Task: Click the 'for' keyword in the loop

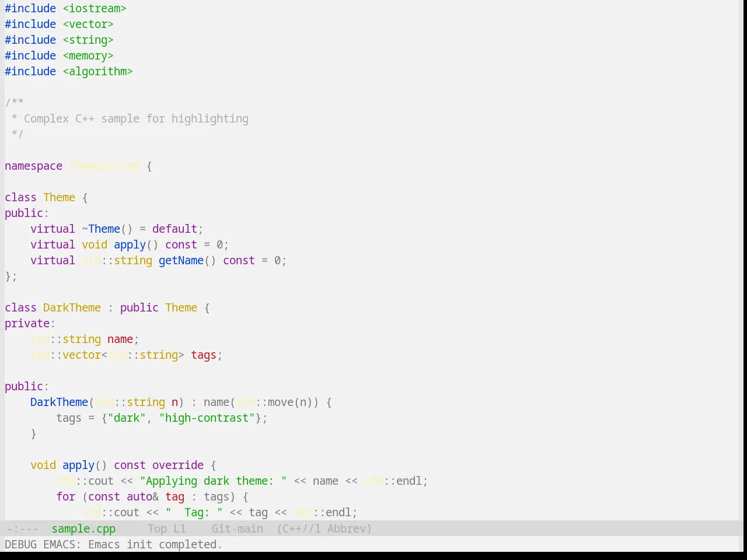Action: click(x=65, y=496)
